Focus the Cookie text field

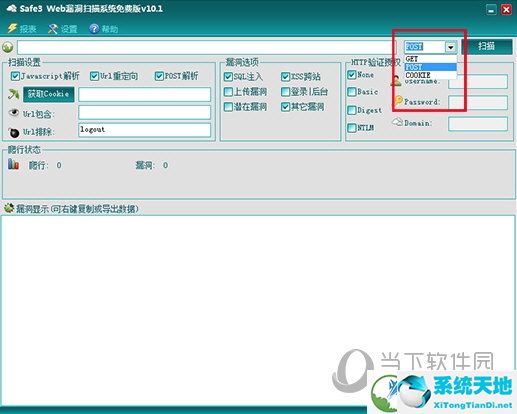coord(144,95)
